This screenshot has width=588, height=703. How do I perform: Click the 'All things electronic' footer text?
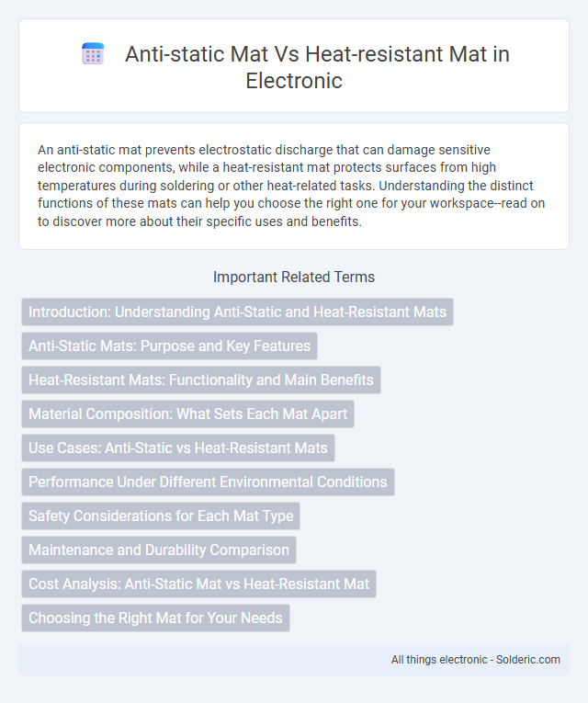coord(439,660)
